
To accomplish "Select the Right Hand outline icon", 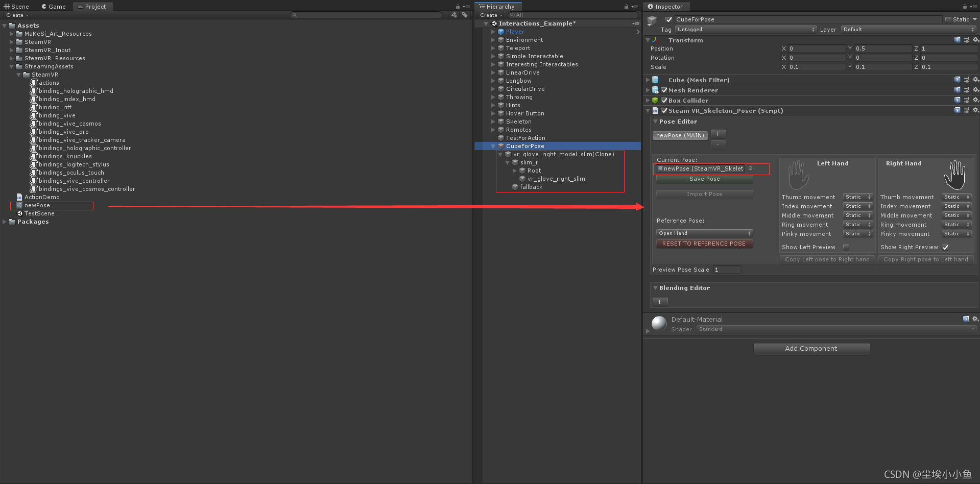I will click(954, 175).
